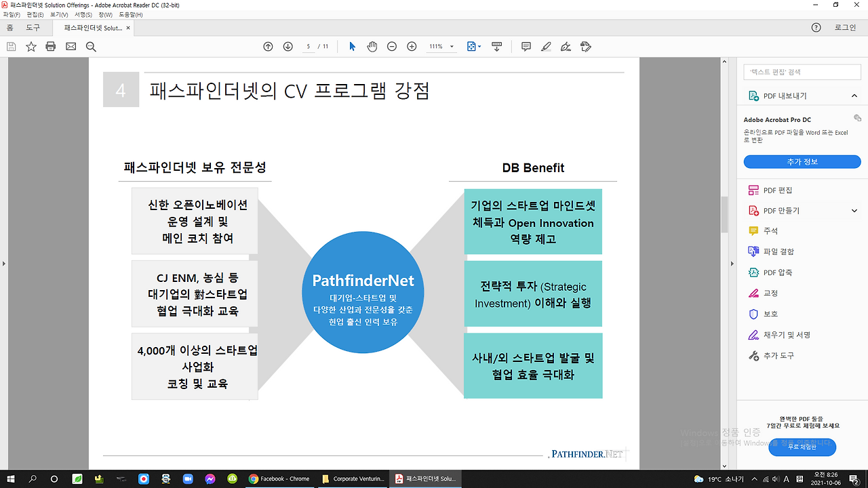Open the 채우기 및 서명 tool

[x=787, y=335]
